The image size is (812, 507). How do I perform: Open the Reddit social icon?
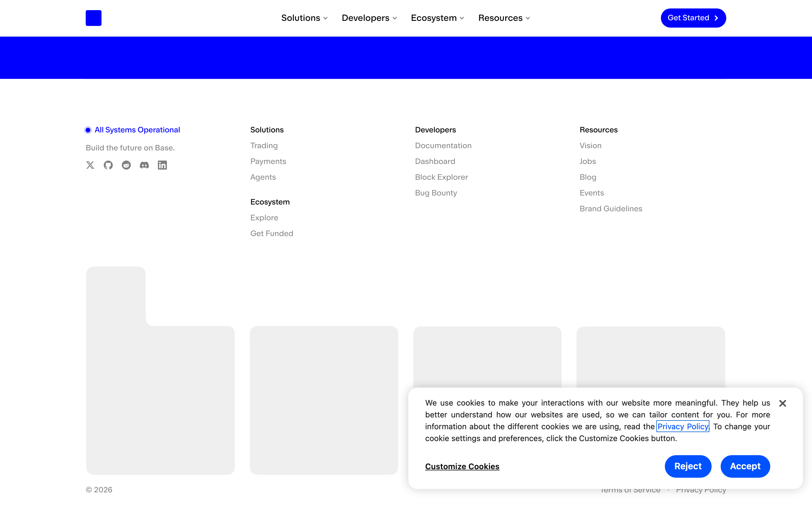click(x=126, y=165)
